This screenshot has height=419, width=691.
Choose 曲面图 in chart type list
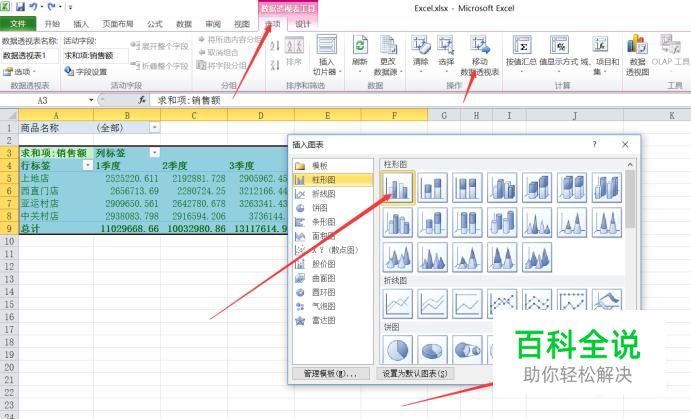(x=332, y=278)
